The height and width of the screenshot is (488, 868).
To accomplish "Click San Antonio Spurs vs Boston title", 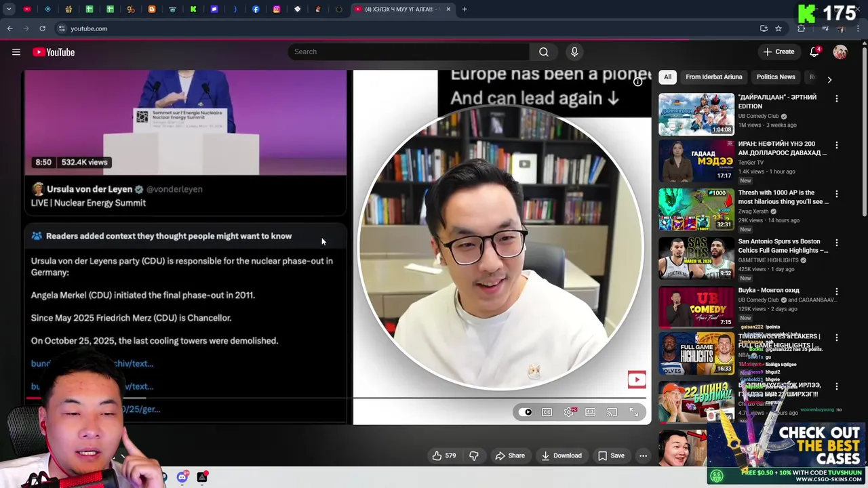I will (783, 245).
